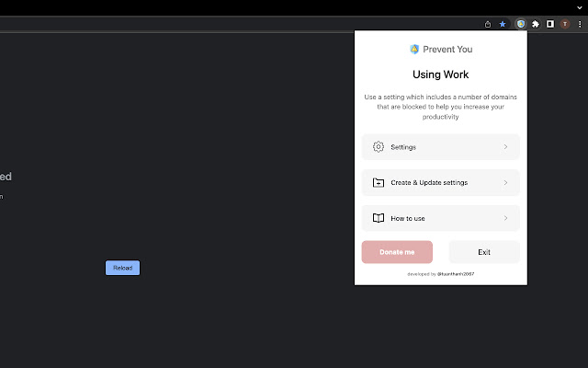Viewport: 588px width, 368px height.
Task: Bookmark this page with the star icon
Action: click(503, 24)
